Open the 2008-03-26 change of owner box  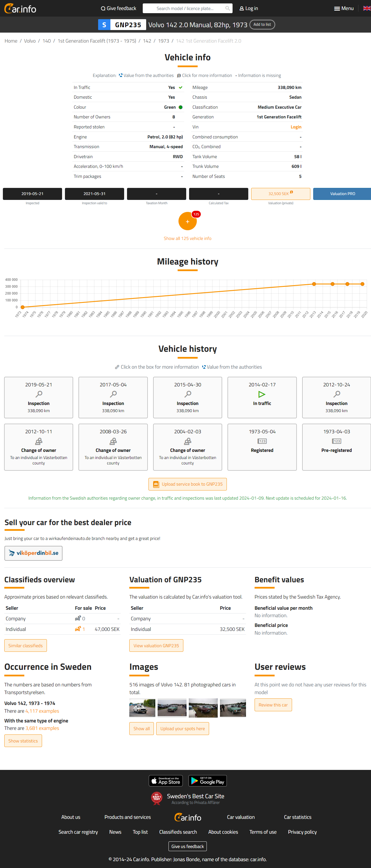(113, 446)
